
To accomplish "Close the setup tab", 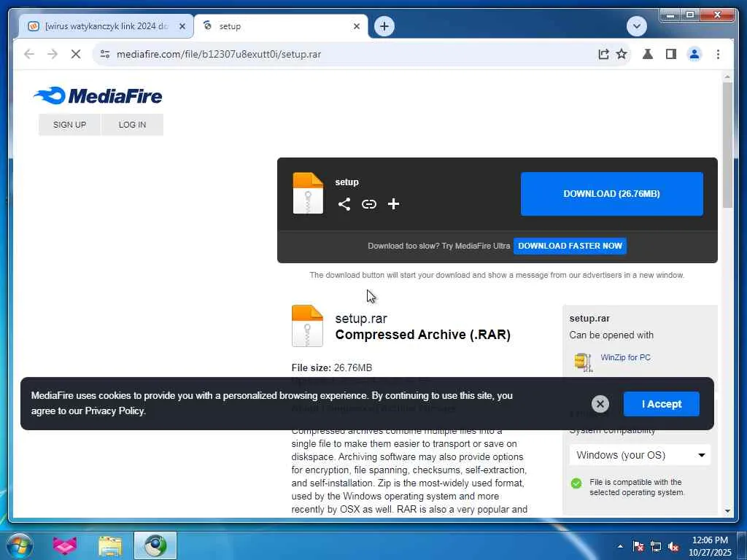I will tap(356, 26).
